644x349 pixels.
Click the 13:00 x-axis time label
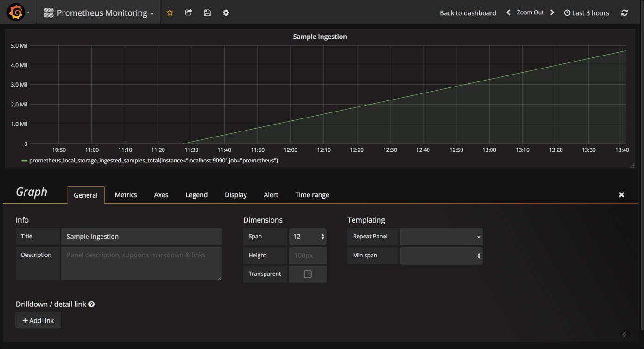(x=489, y=150)
